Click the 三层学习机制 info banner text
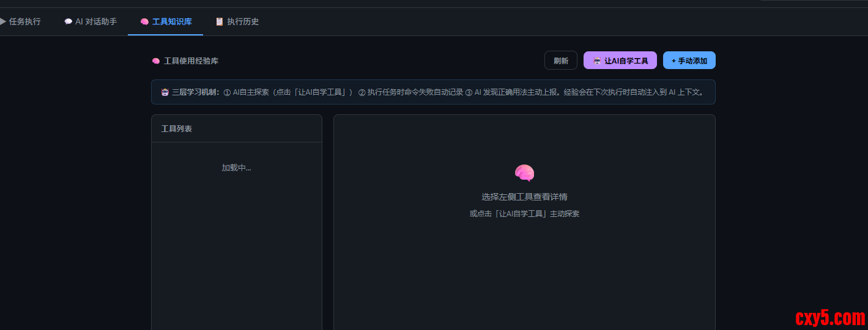This screenshot has height=330, width=868. coord(433,92)
